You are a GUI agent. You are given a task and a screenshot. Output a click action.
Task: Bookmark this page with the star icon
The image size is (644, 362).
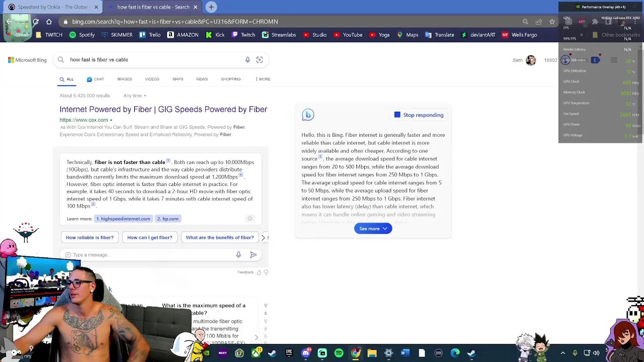tap(552, 22)
